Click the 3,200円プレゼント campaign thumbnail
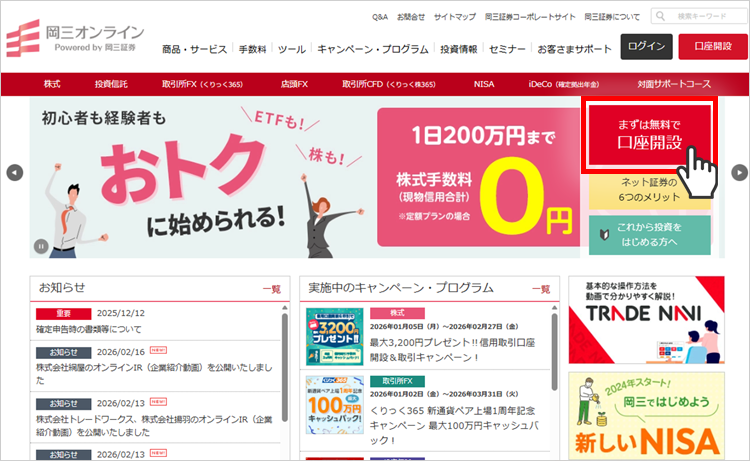The width and height of the screenshot is (750, 461). 335,337
